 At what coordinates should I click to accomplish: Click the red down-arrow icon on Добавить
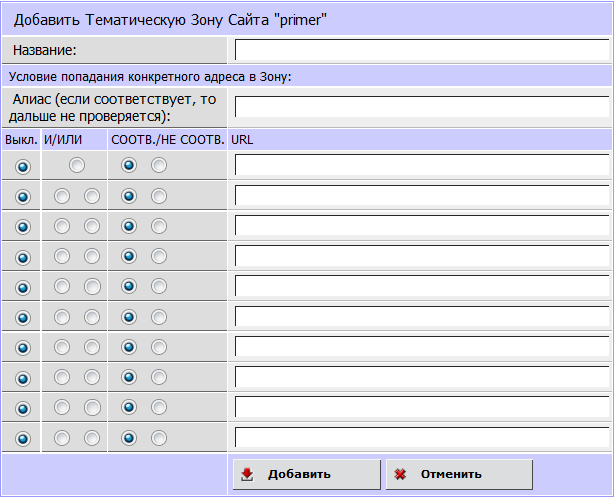pos(247,474)
